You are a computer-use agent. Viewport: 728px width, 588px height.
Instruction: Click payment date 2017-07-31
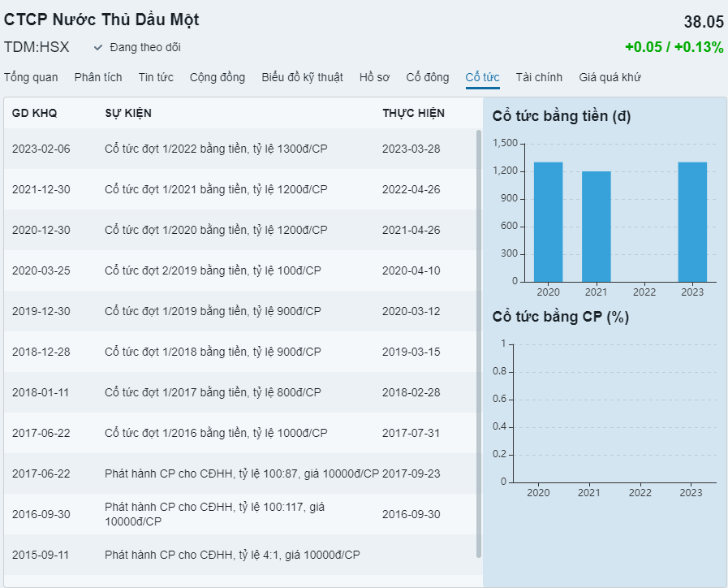click(411, 433)
